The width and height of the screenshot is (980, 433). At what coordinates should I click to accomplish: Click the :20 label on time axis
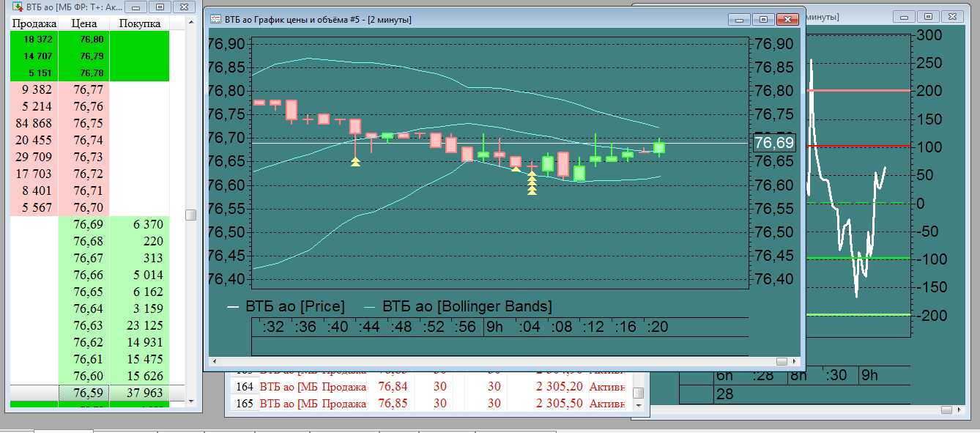657,327
